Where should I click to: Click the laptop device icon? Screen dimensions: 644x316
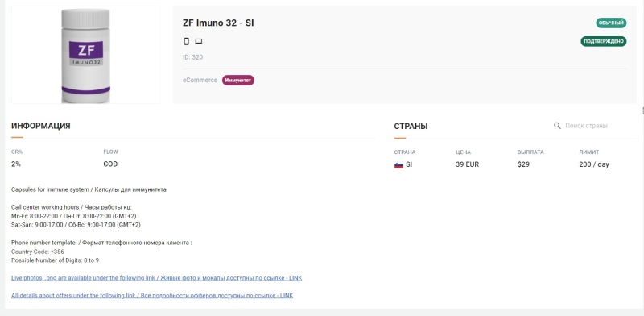199,42
